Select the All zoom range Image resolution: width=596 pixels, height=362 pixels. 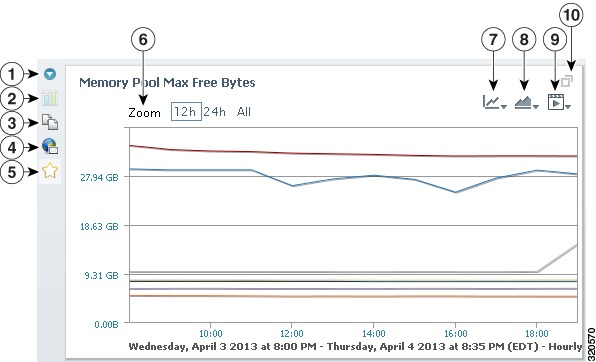click(244, 112)
